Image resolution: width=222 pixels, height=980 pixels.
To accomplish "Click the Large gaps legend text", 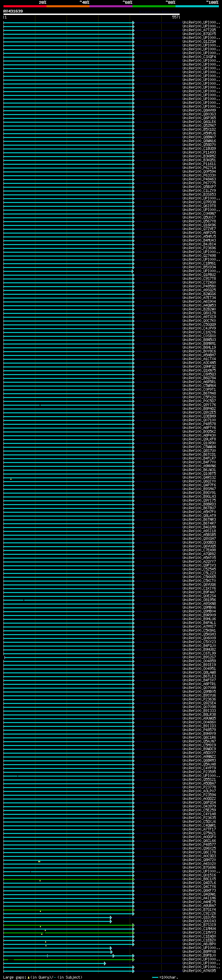I will [x=43, y=977].
